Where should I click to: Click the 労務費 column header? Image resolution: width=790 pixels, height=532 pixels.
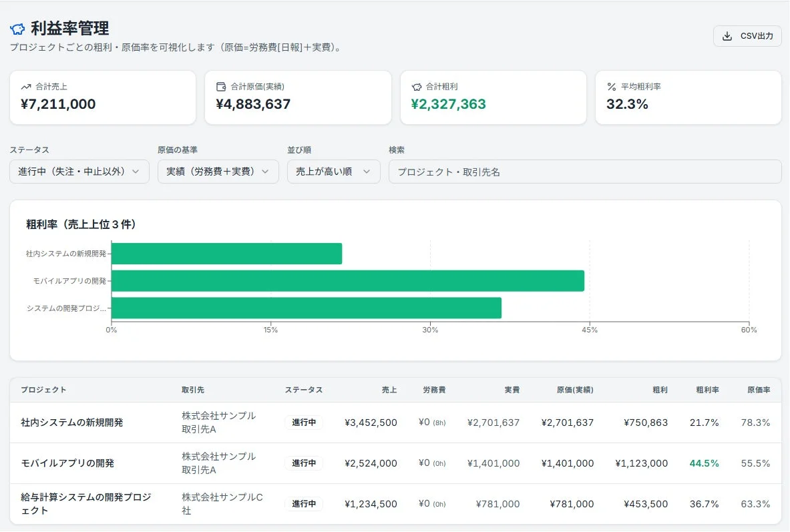[434, 390]
